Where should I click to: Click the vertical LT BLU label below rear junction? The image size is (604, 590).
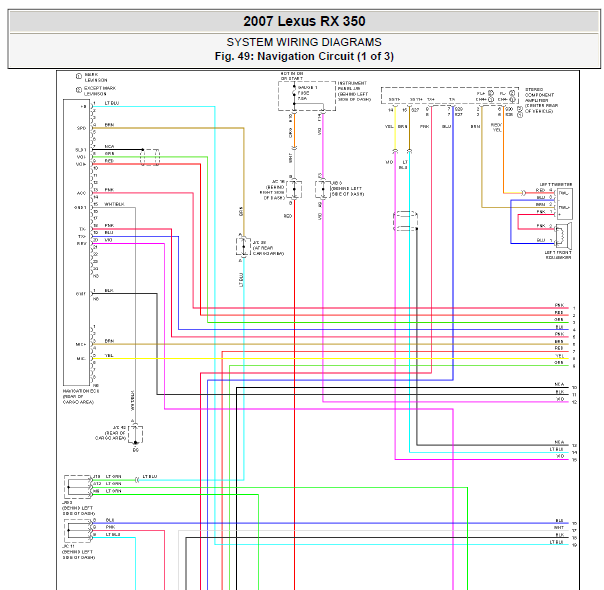[x=242, y=280]
